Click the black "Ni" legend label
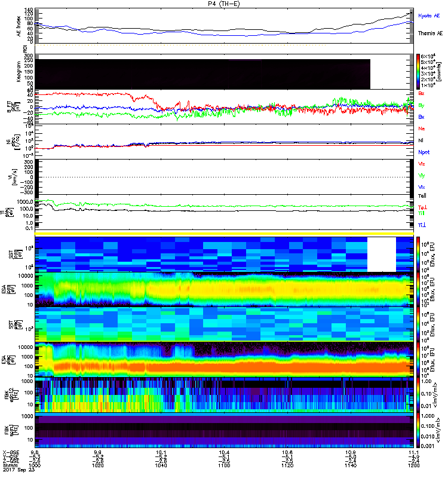 point(421,140)
